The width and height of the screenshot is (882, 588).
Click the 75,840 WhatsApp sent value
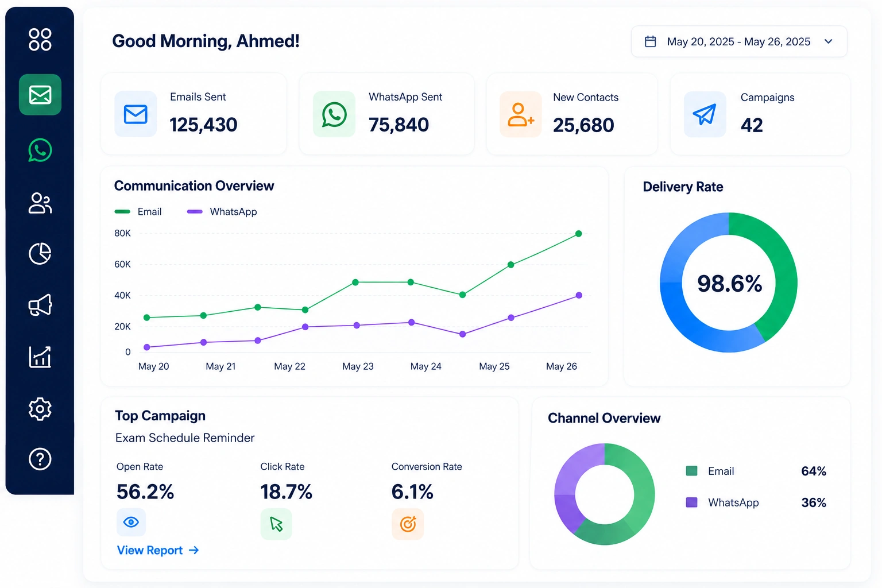click(x=399, y=125)
